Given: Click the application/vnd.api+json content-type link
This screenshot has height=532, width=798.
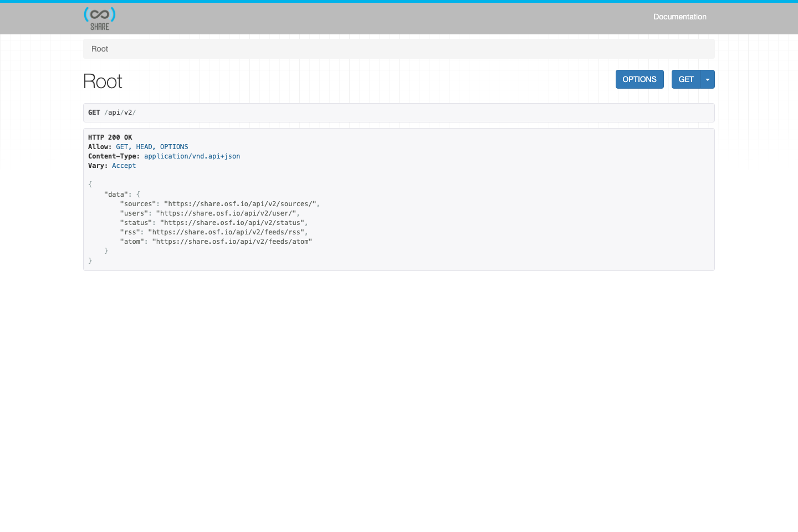Looking at the screenshot, I should pos(192,156).
